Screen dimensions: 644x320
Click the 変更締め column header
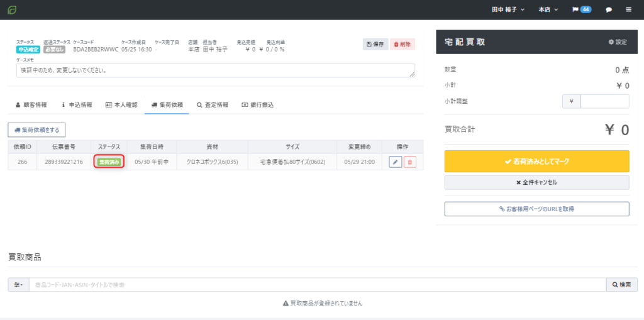[359, 146]
